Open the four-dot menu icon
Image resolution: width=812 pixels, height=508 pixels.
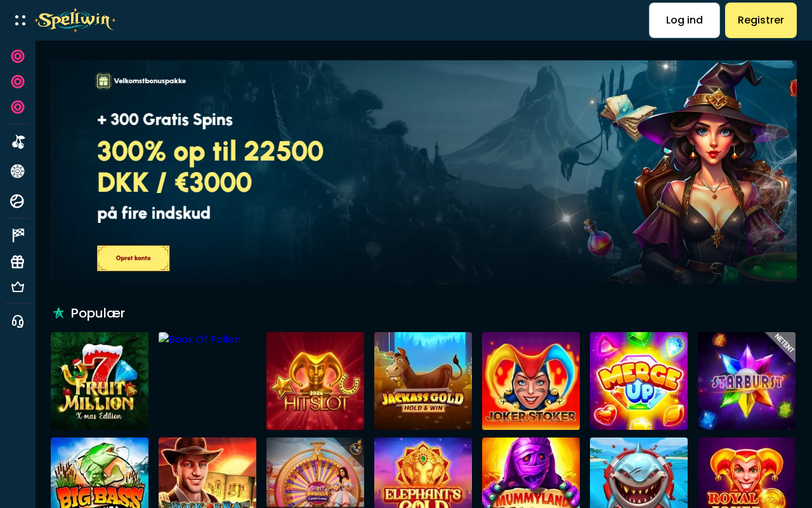20,20
